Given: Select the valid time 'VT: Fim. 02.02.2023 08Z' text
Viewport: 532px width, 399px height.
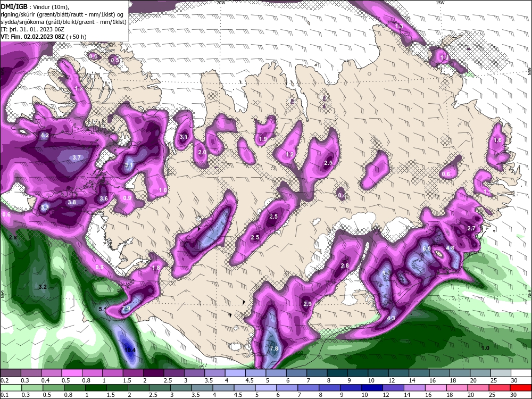Looking at the screenshot, I should [33, 37].
